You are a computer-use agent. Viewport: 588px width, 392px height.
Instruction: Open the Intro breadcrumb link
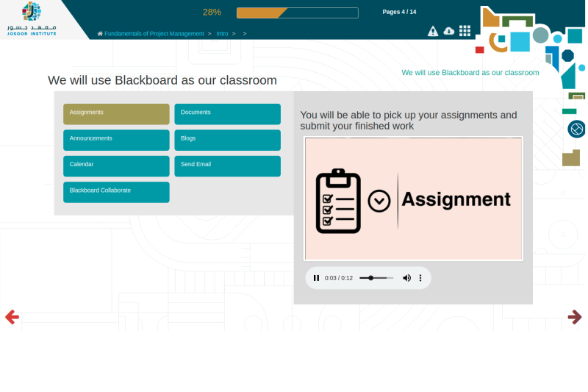222,34
